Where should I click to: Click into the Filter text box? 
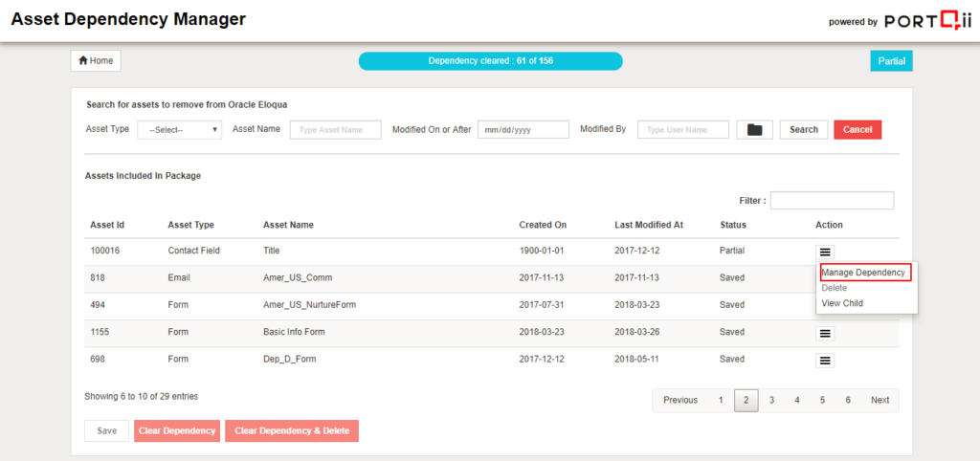tap(831, 201)
